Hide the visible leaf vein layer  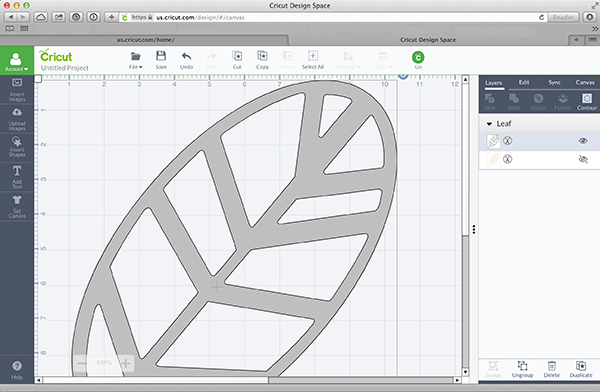tap(583, 141)
